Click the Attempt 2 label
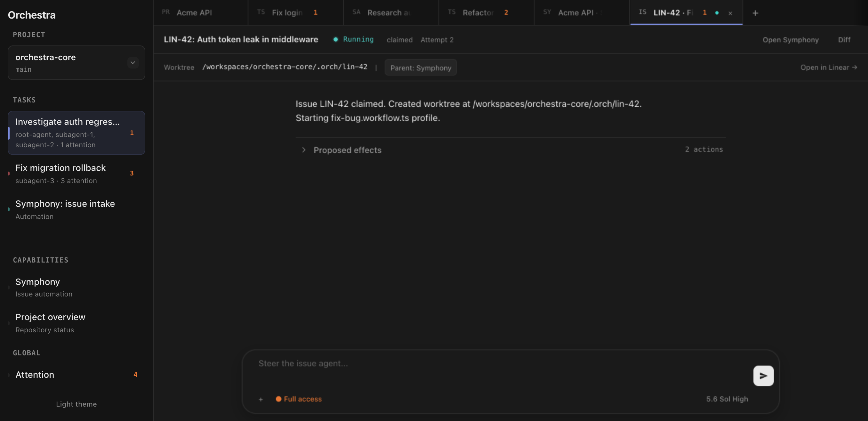Viewport: 868px width, 421px height. tap(437, 40)
